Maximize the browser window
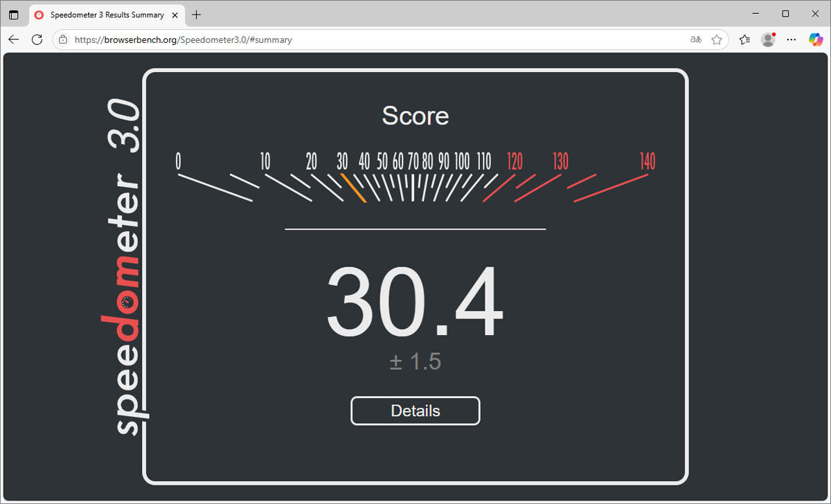This screenshot has width=831, height=504. (785, 14)
